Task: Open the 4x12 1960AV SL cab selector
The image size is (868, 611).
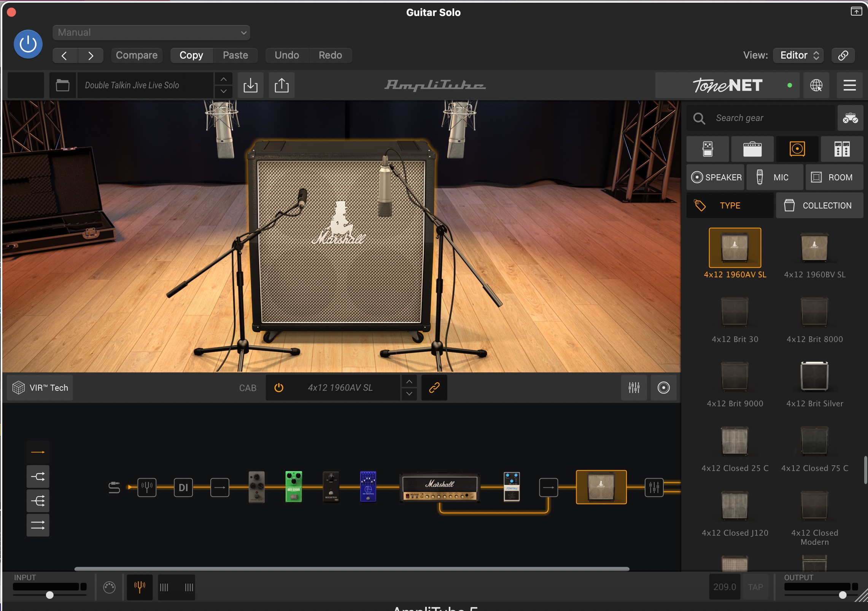Action: tap(340, 388)
